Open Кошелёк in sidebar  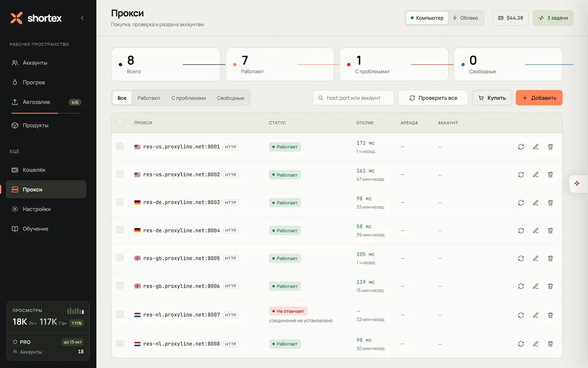pyautogui.click(x=46, y=170)
